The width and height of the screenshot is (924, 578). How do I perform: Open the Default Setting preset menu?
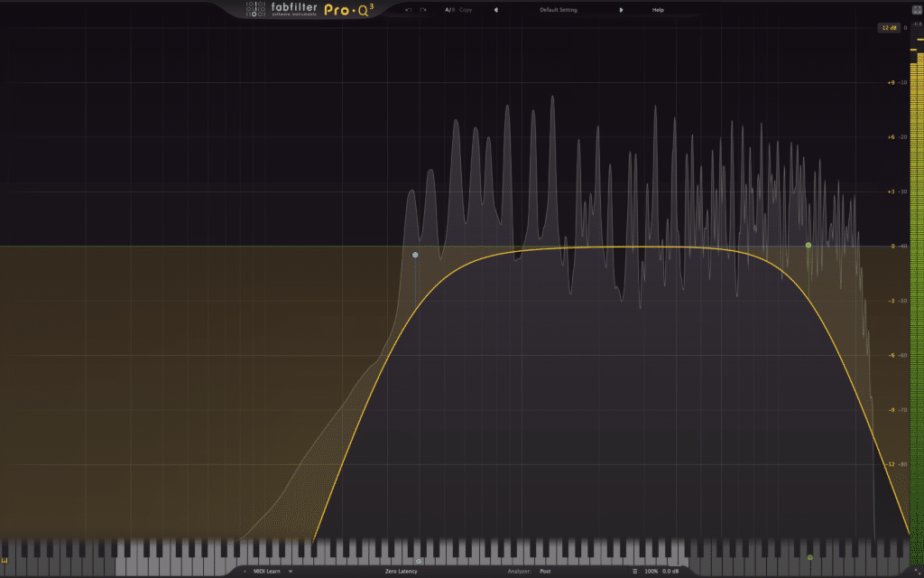558,10
